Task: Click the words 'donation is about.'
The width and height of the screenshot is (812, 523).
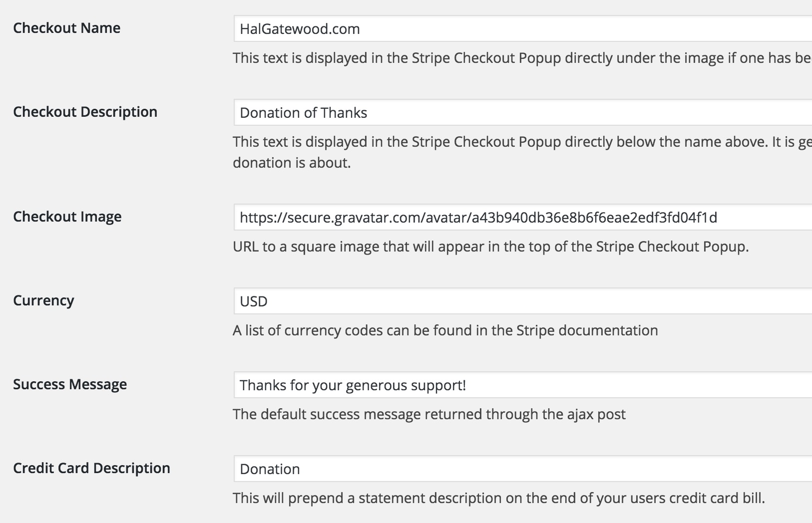Action: click(x=292, y=163)
